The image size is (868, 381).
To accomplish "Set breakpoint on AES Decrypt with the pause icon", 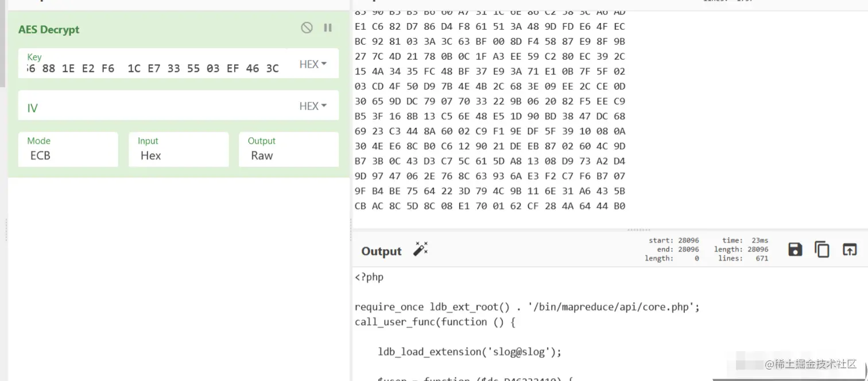I will pos(328,28).
